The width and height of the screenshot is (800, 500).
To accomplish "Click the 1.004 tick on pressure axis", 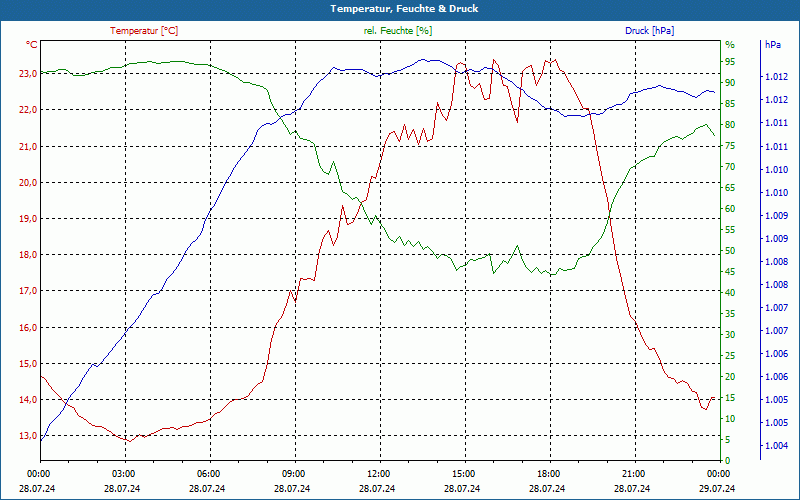I will click(x=777, y=446).
